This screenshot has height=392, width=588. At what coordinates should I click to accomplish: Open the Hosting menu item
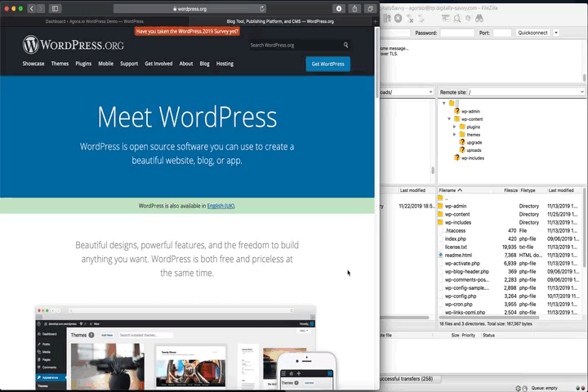225,64
